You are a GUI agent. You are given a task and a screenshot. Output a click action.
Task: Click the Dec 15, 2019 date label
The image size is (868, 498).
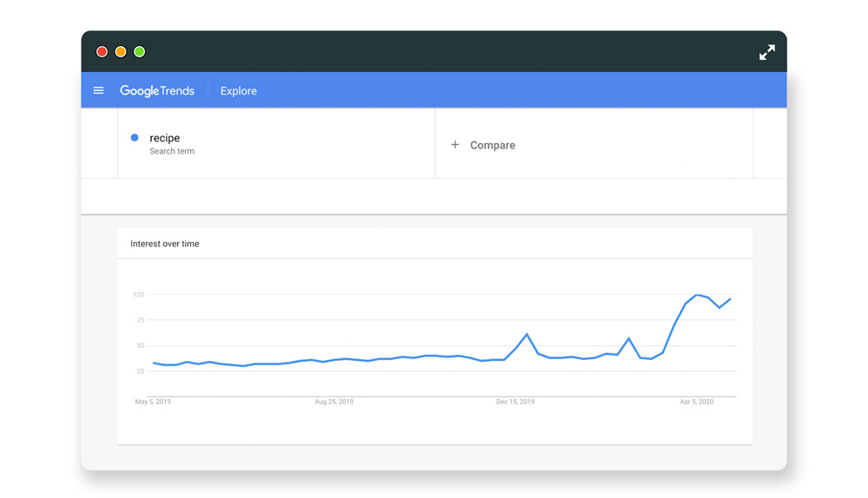[516, 402]
